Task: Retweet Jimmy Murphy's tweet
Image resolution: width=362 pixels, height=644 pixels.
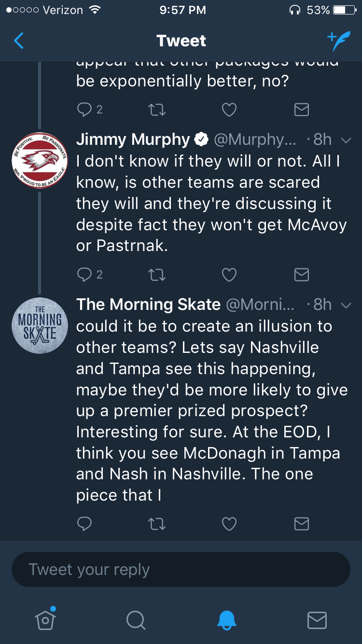Action: point(157,275)
